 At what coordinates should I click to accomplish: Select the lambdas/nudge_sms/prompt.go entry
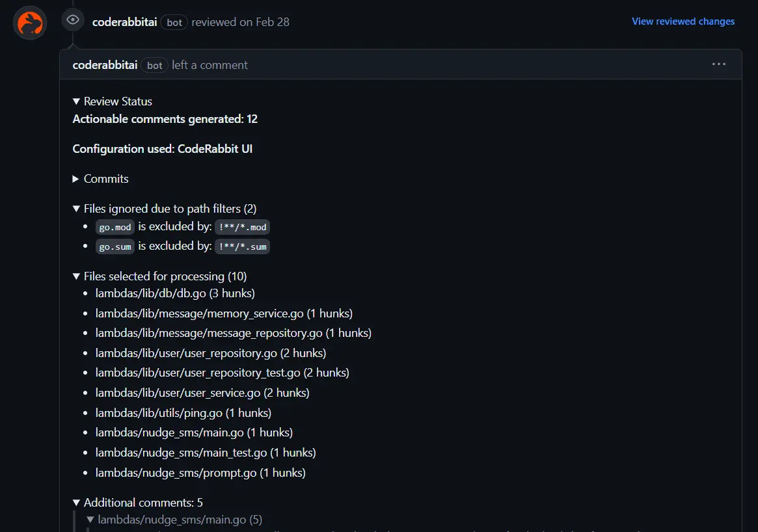point(200,472)
